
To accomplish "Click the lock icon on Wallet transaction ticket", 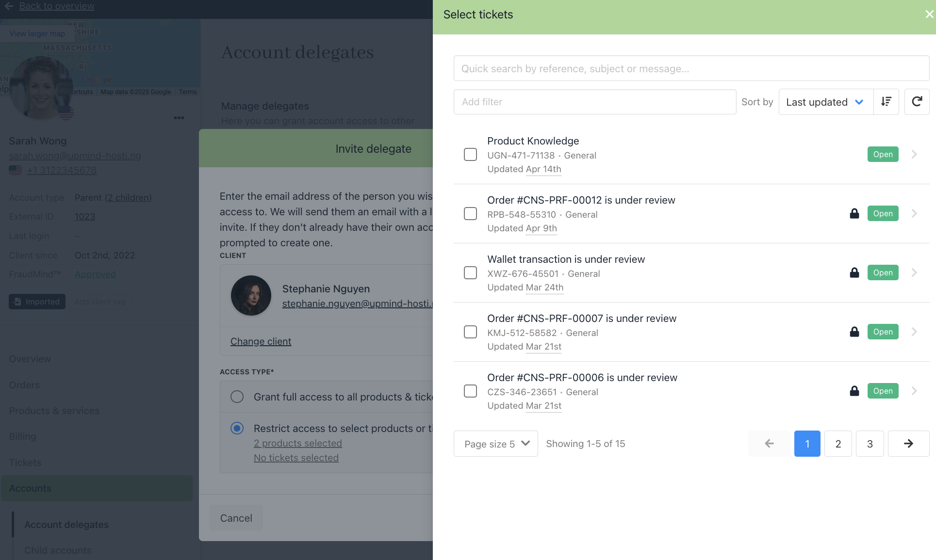I will click(854, 273).
